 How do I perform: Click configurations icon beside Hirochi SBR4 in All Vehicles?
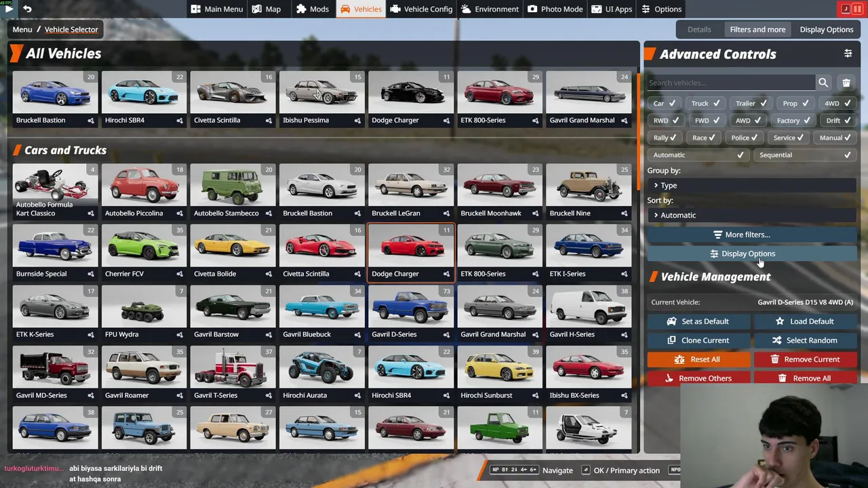click(x=180, y=121)
